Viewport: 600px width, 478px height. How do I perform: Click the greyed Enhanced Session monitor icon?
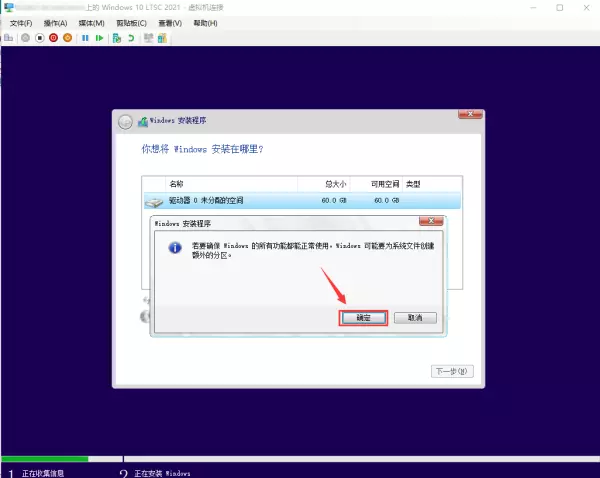click(x=148, y=38)
